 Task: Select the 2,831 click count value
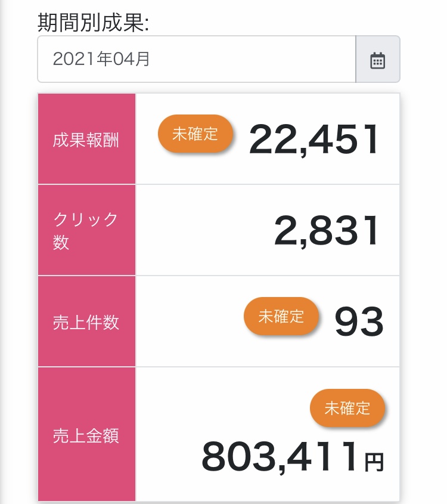click(x=327, y=231)
